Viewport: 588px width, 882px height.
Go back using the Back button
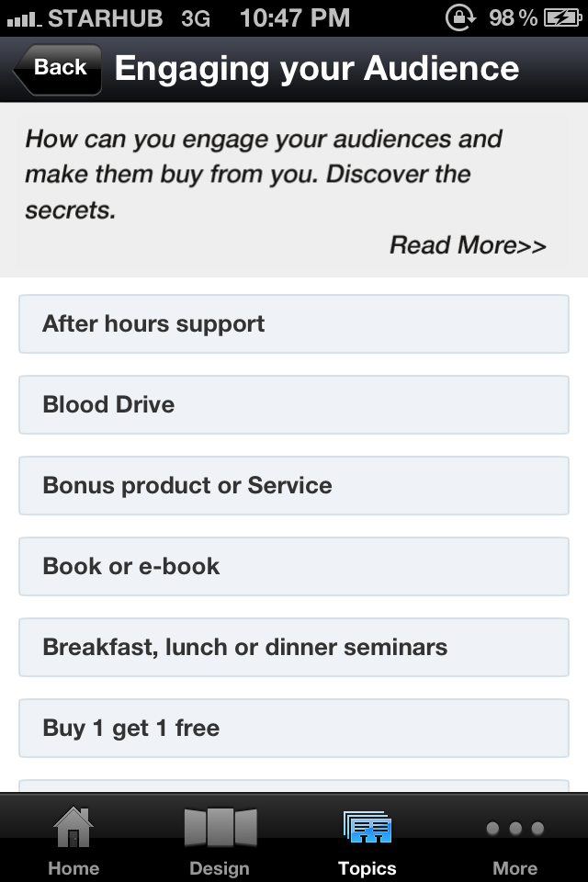[x=57, y=68]
